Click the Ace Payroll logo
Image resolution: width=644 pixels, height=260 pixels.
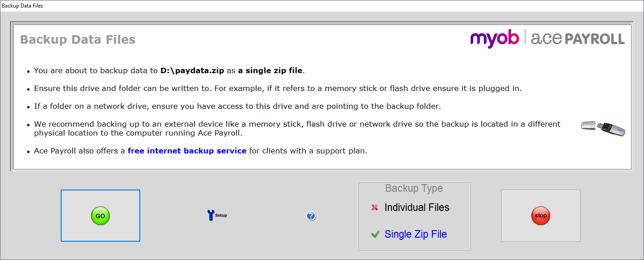pos(578,39)
